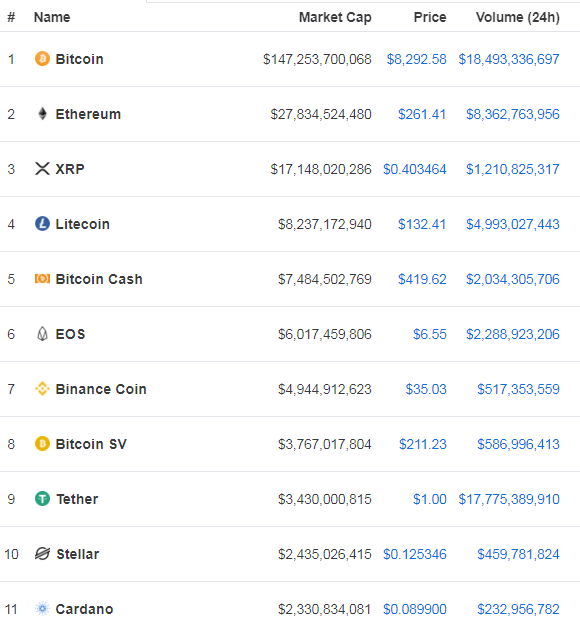This screenshot has width=580, height=629.
Task: Click the Ethereum diamond icon
Action: tap(42, 114)
